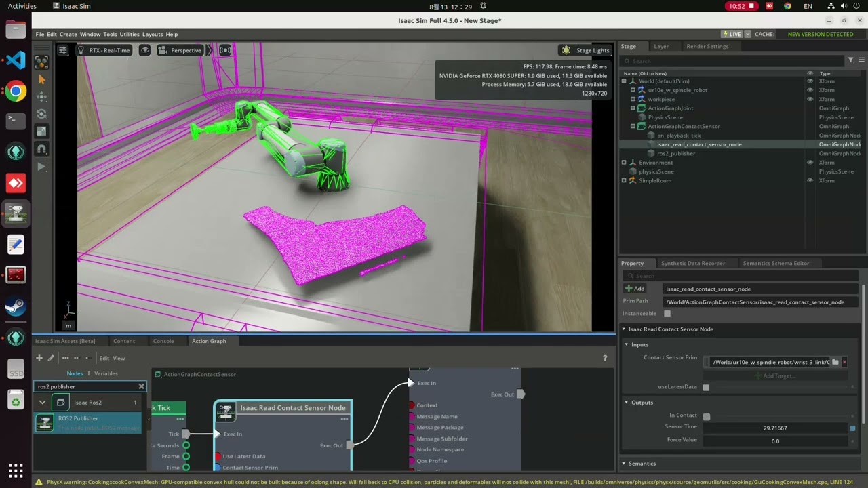Switch to Layer tab
Image resolution: width=868 pixels, height=488 pixels.
[661, 47]
